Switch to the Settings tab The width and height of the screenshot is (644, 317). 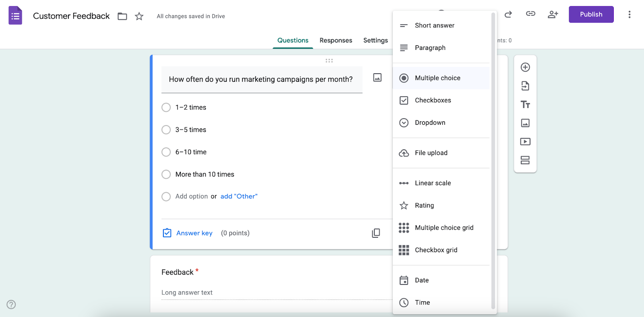click(376, 40)
